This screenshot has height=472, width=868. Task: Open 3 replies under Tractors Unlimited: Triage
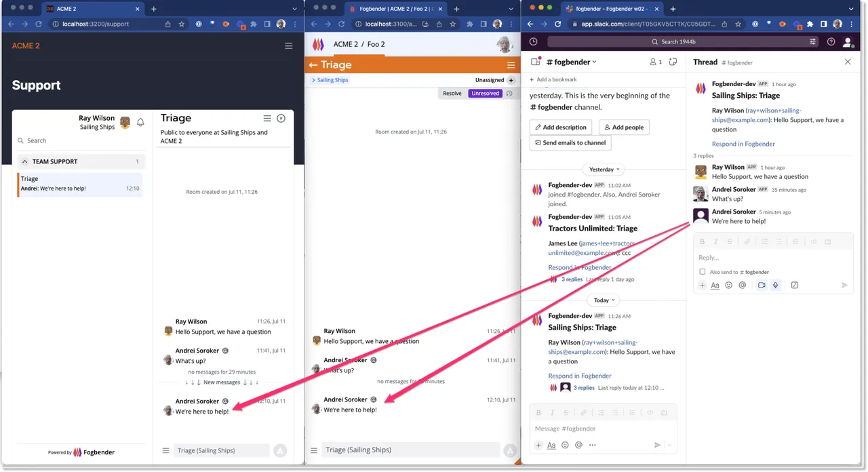click(572, 279)
